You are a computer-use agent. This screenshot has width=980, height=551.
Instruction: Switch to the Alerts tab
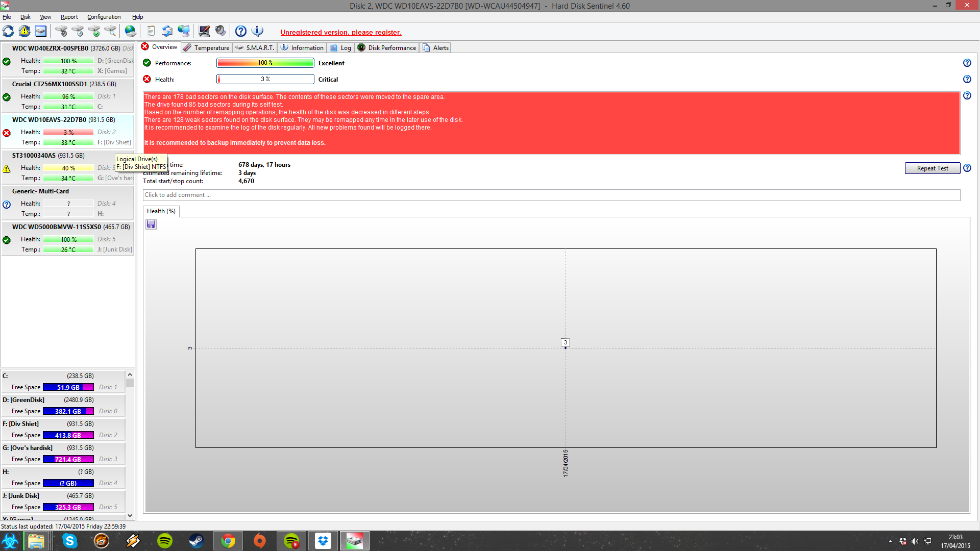[x=435, y=47]
